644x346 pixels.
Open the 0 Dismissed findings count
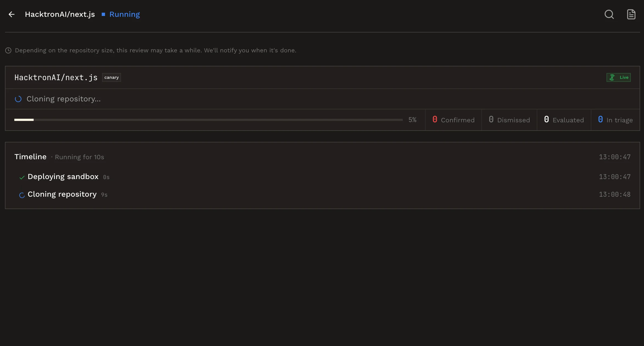pyautogui.click(x=509, y=120)
